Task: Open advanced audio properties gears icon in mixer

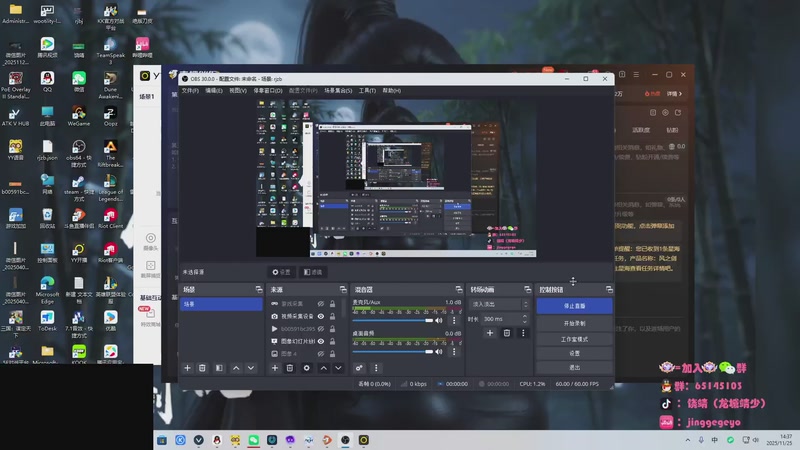Action: (359, 368)
